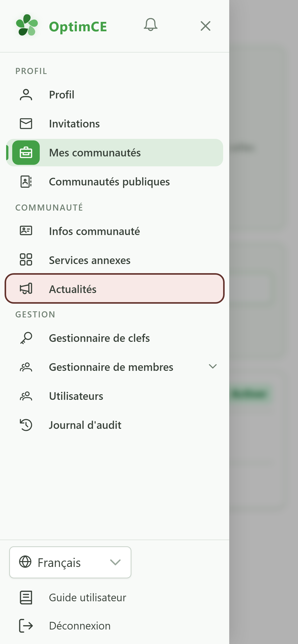Click the green briefcase icon of Mes communautés

tap(26, 153)
